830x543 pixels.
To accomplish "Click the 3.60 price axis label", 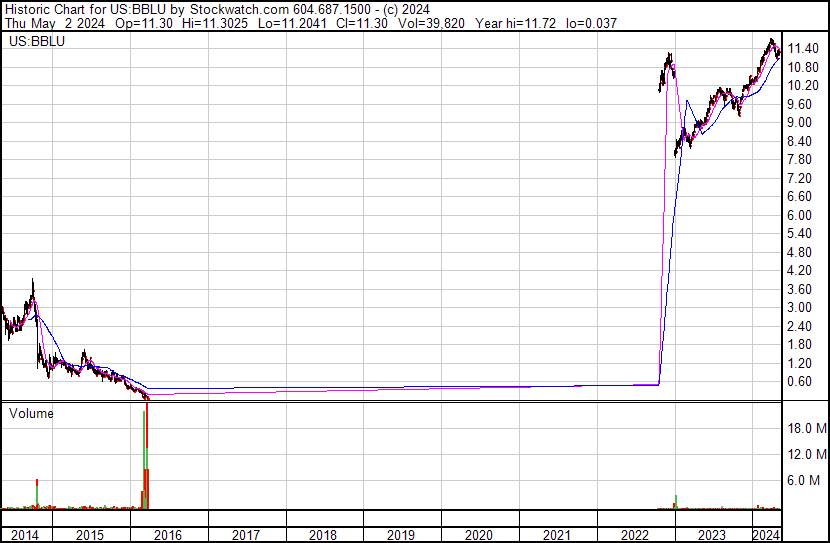I will (x=799, y=289).
